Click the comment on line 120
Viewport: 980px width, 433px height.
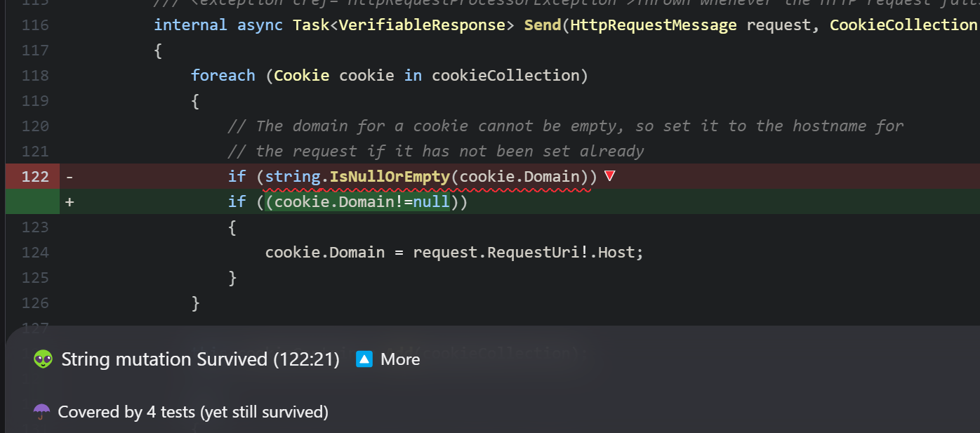pyautogui.click(x=566, y=126)
